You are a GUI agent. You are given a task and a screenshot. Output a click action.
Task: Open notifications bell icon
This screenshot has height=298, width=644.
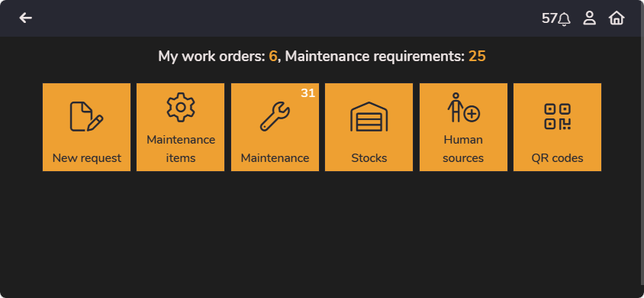click(x=565, y=19)
